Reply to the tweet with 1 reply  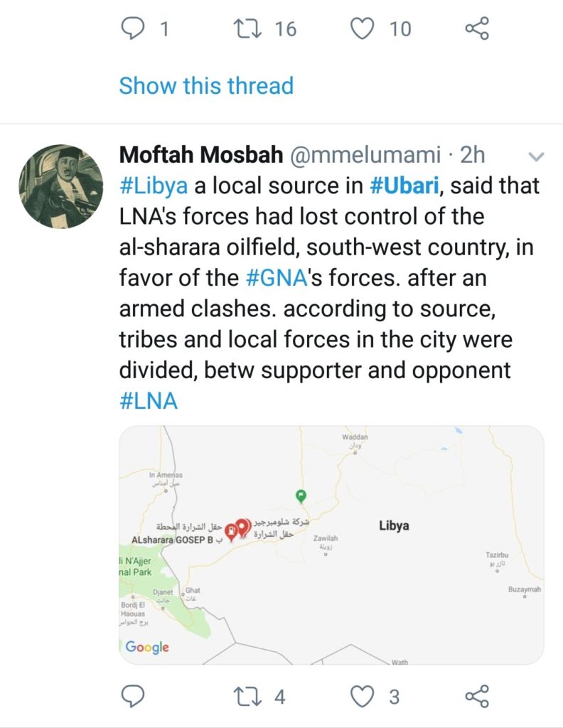point(133,28)
